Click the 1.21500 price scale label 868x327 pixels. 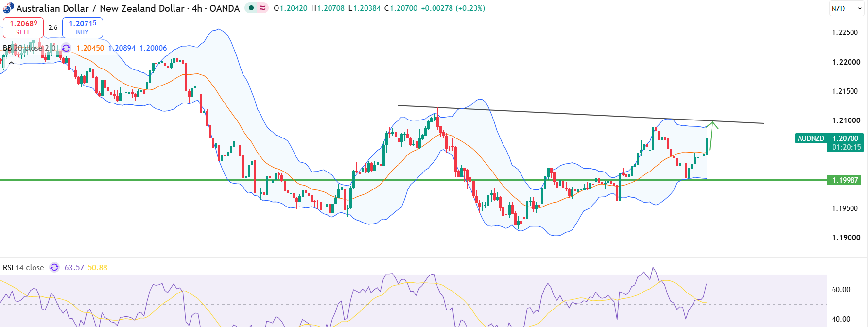845,91
